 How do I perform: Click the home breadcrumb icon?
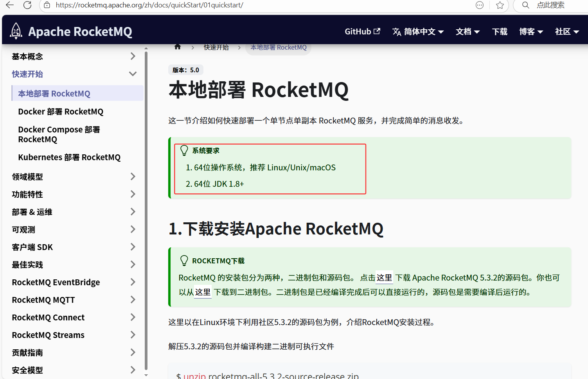coord(178,47)
